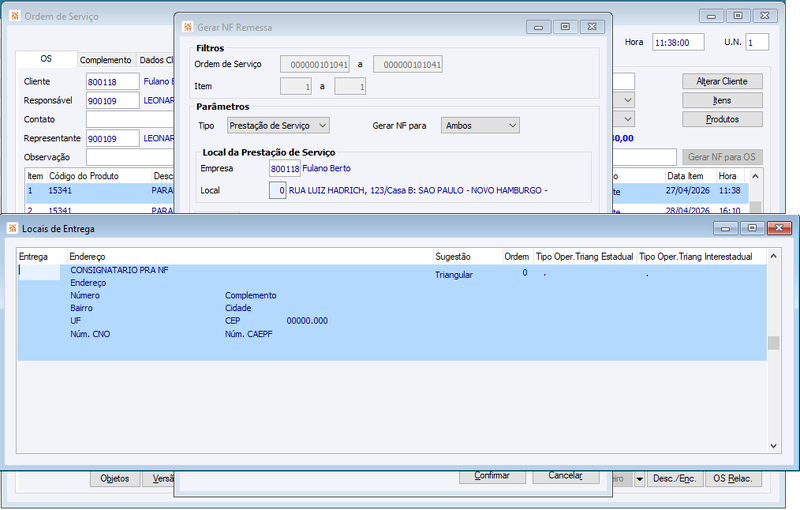
Task: Click the Código do Produto column header
Action: [99, 176]
